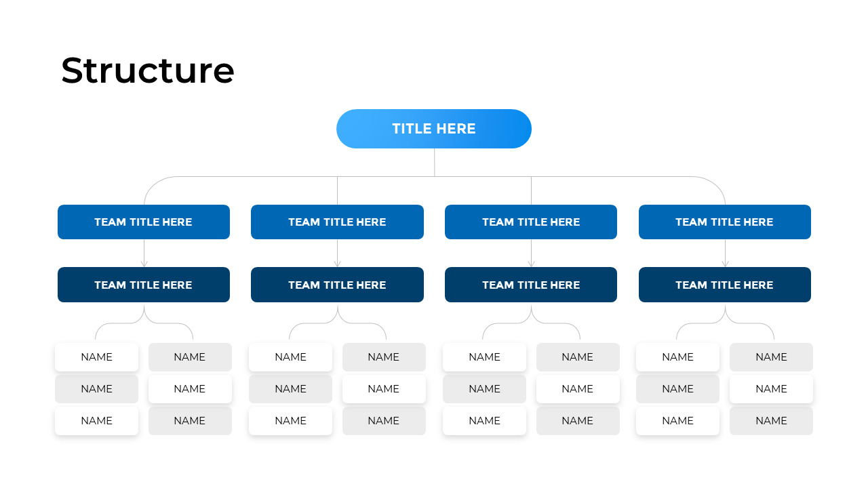
Task: Select the bottom-left NAME box
Action: click(96, 420)
